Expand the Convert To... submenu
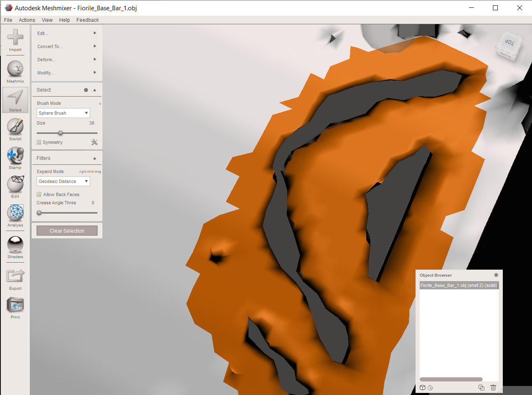The image size is (532, 395). [49, 46]
